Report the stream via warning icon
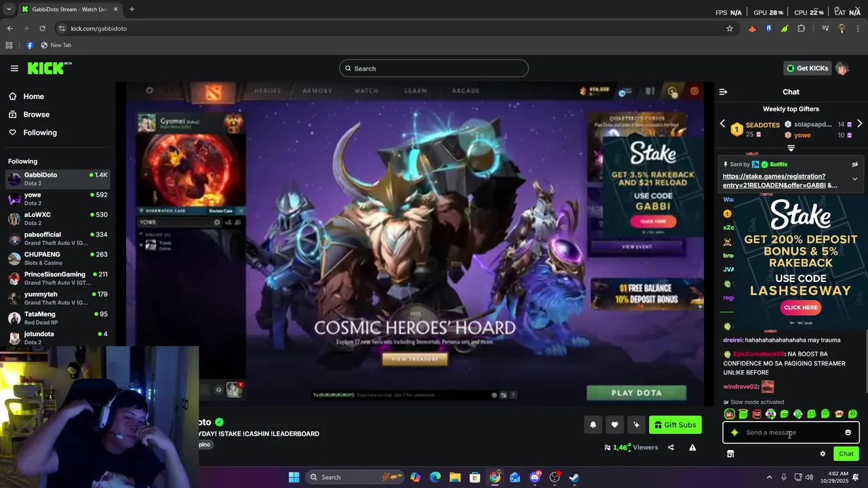The image size is (868, 488). pyautogui.click(x=692, y=447)
